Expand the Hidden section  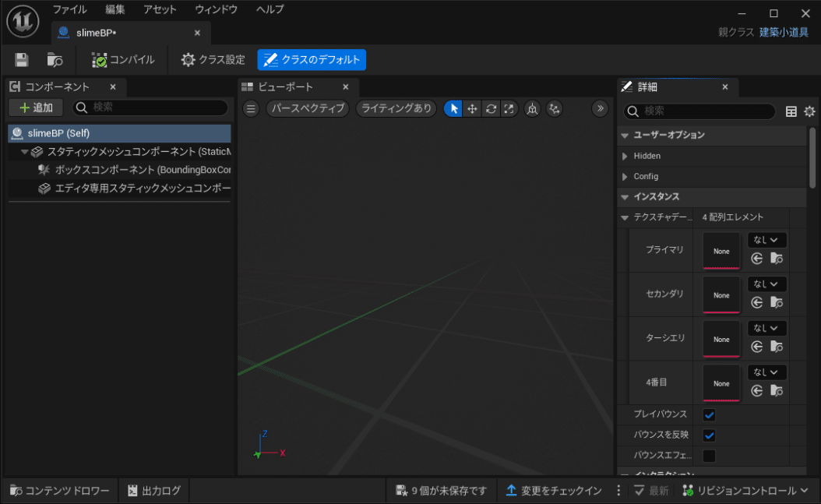[625, 156]
